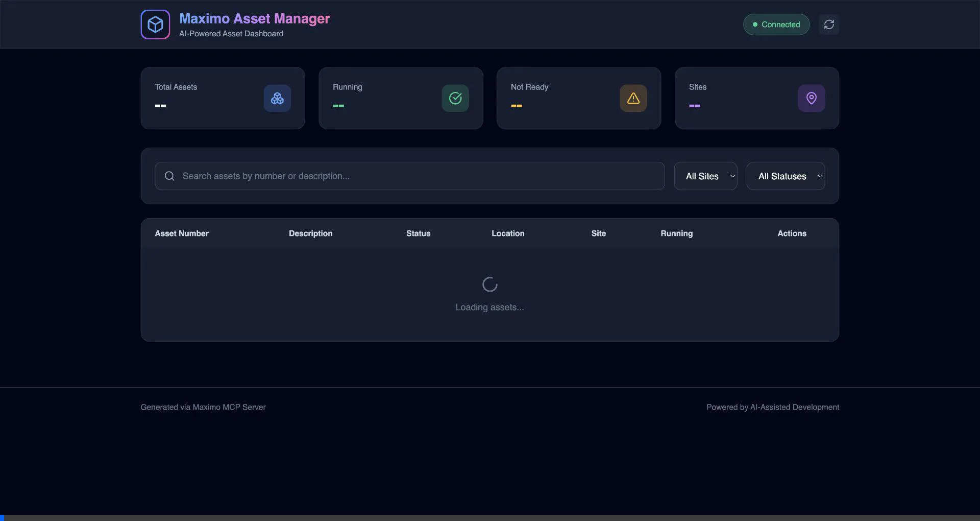Click the loading spinner icon

pos(490,285)
